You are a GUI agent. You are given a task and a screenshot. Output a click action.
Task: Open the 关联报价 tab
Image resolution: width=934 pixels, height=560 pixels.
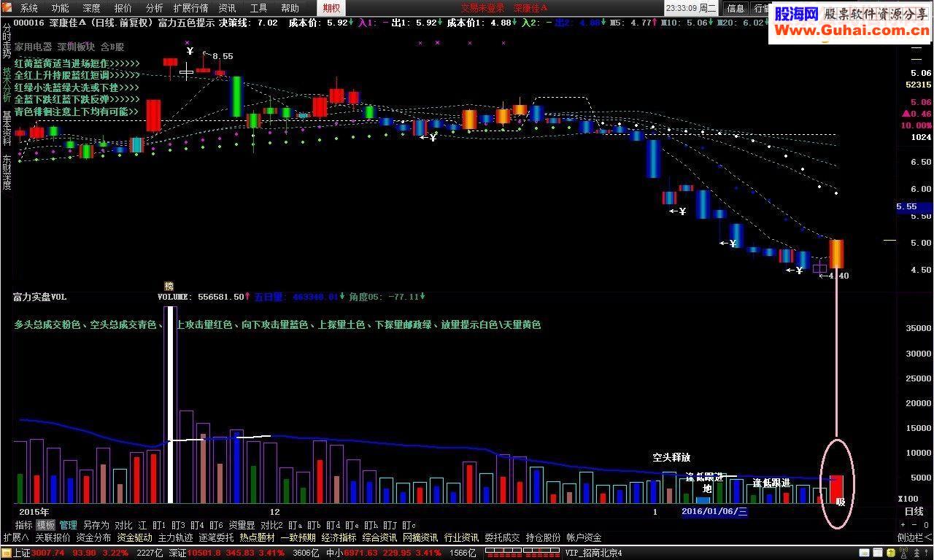[53, 537]
